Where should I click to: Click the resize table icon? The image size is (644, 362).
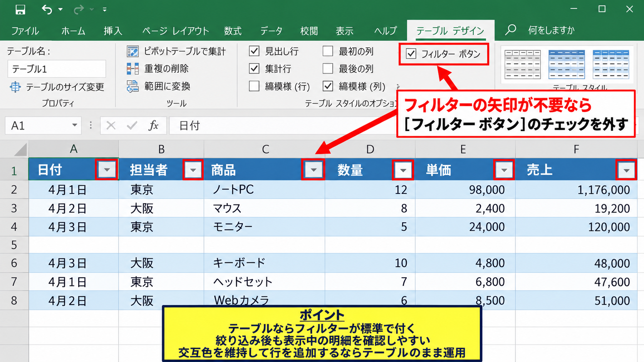pyautogui.click(x=15, y=87)
